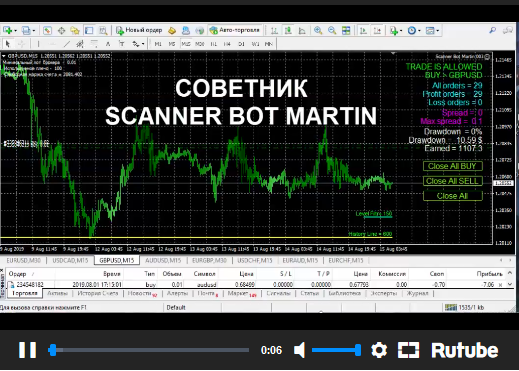
Task: Switch to USDCAD,M15 chart tab
Action: pyautogui.click(x=70, y=260)
